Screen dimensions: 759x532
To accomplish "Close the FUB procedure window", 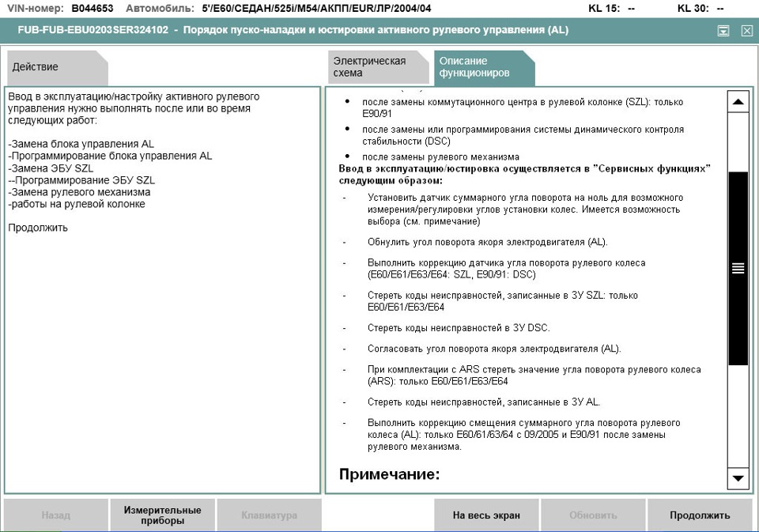I will 747,31.
